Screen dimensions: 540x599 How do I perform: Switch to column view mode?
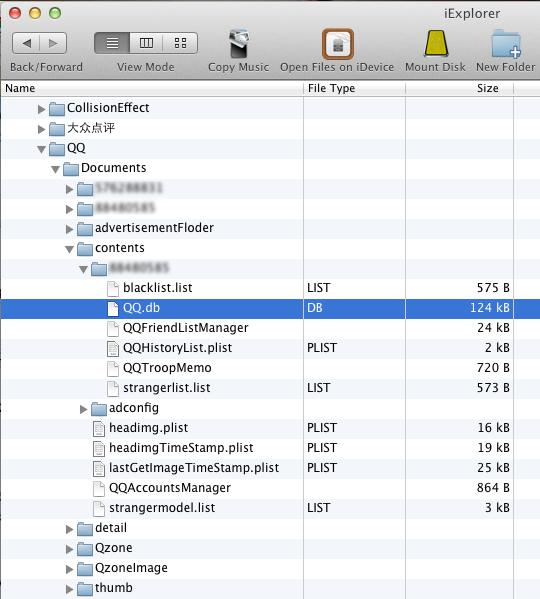point(146,43)
